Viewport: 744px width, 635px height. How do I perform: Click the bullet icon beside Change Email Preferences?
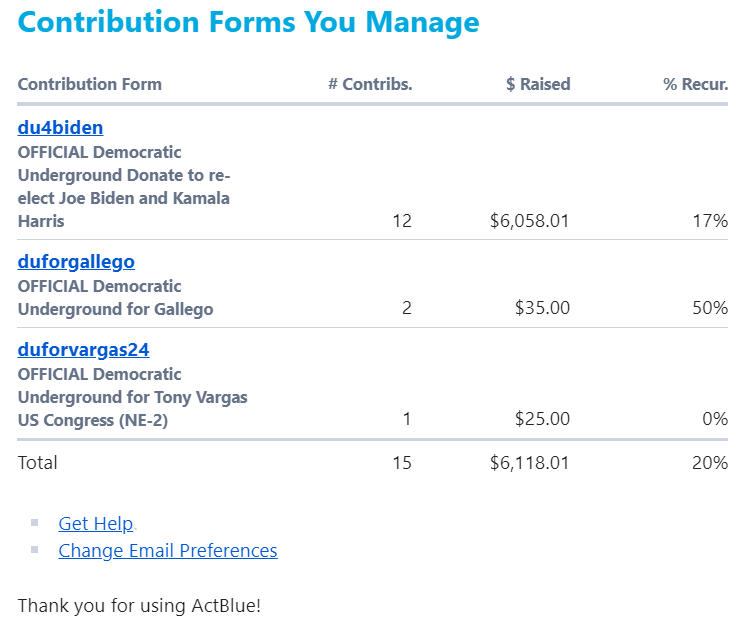[x=35, y=550]
